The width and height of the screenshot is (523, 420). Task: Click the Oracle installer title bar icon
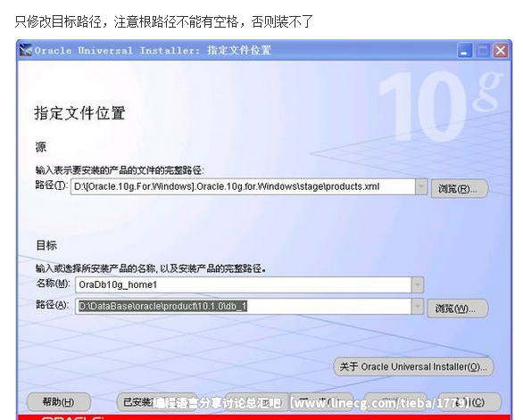(x=25, y=50)
